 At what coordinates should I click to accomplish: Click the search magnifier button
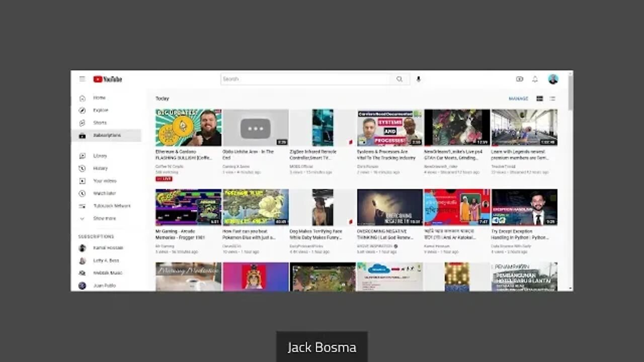click(399, 79)
